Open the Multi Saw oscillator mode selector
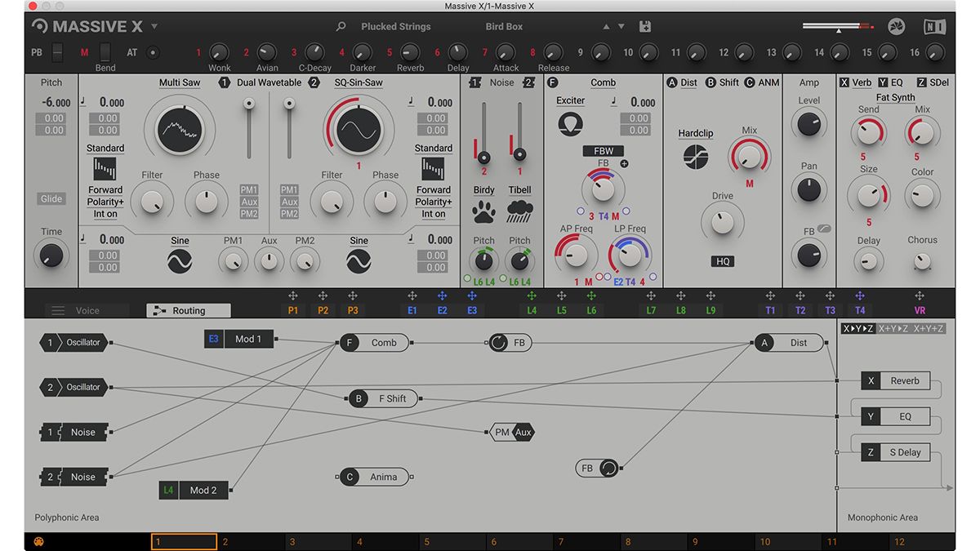The image size is (980, 551). [179, 82]
